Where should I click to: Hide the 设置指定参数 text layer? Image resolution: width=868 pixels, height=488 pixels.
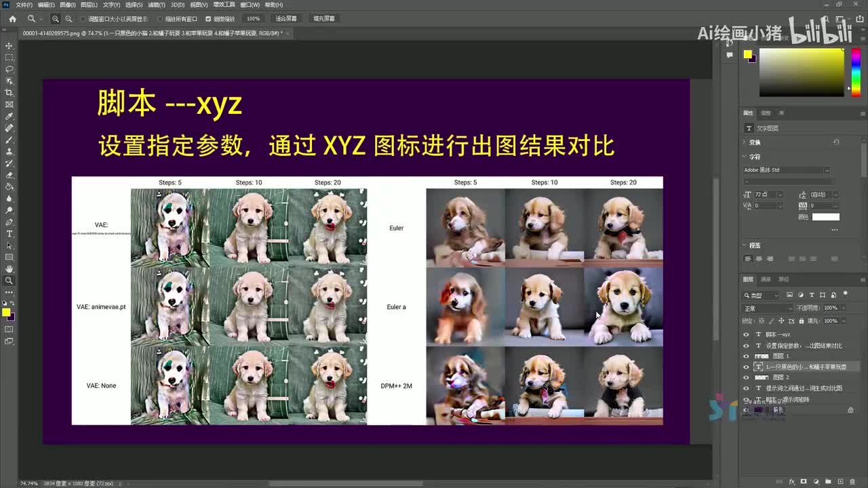(x=747, y=346)
